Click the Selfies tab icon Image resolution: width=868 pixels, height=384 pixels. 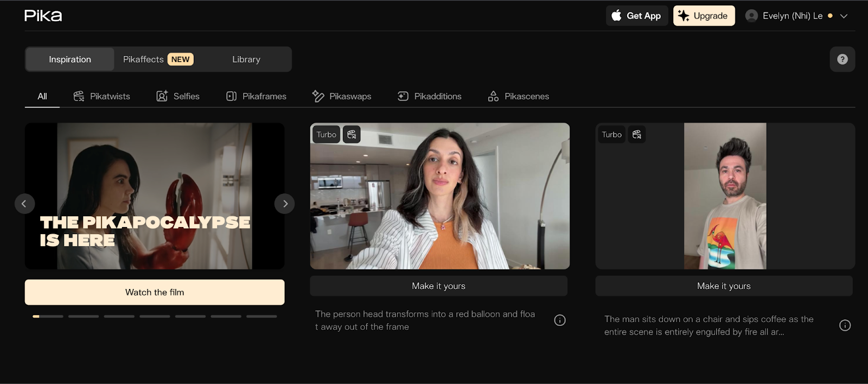[162, 96]
